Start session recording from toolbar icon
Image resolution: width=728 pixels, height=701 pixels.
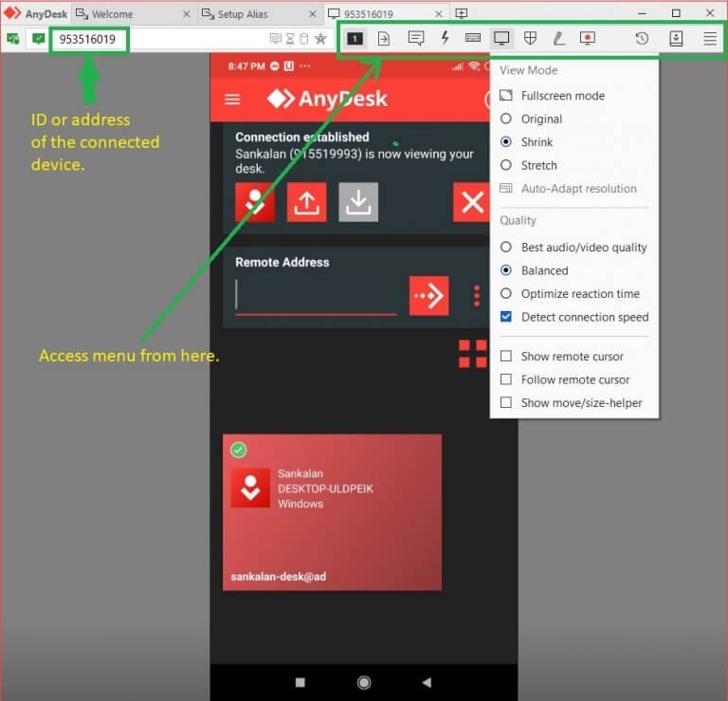588,38
